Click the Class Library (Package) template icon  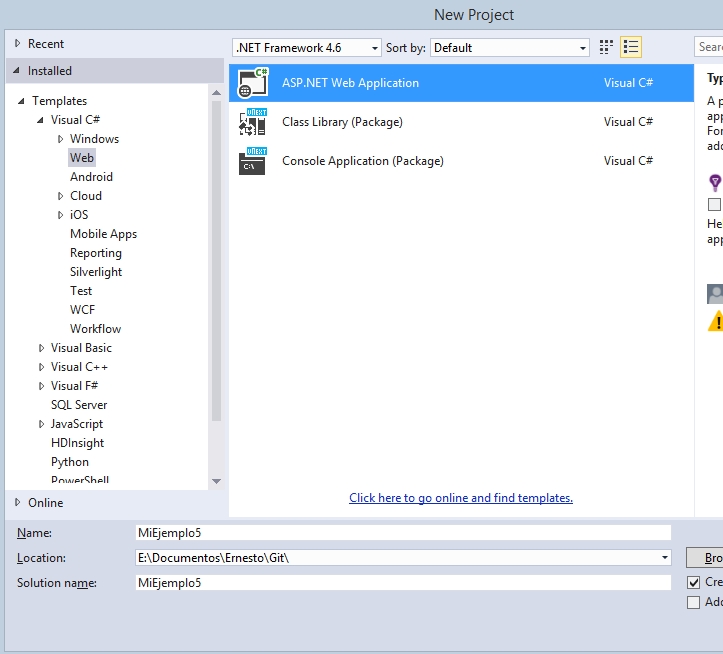click(253, 122)
